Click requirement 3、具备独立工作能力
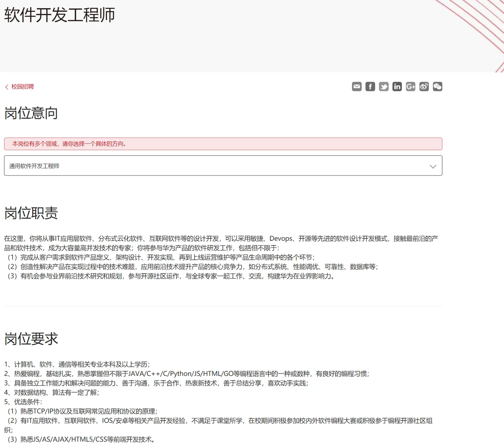This screenshot has width=504, height=446. [156, 383]
